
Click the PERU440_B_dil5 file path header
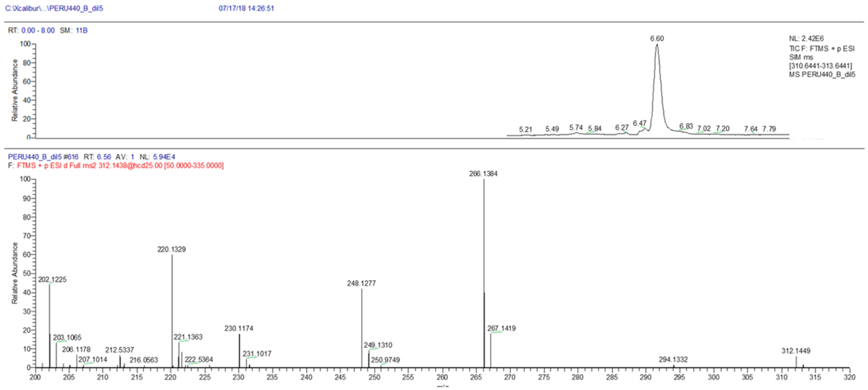(x=54, y=8)
